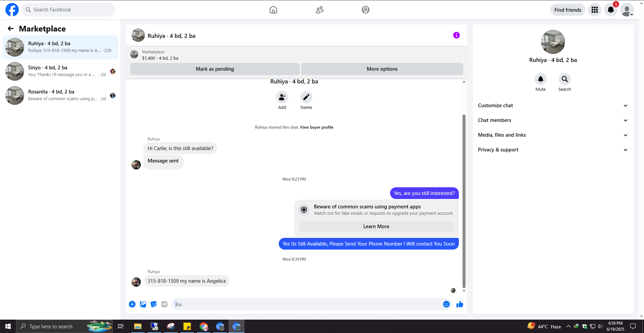
Task: Open Sticky Notes from the taskbar
Action: [x=187, y=326]
